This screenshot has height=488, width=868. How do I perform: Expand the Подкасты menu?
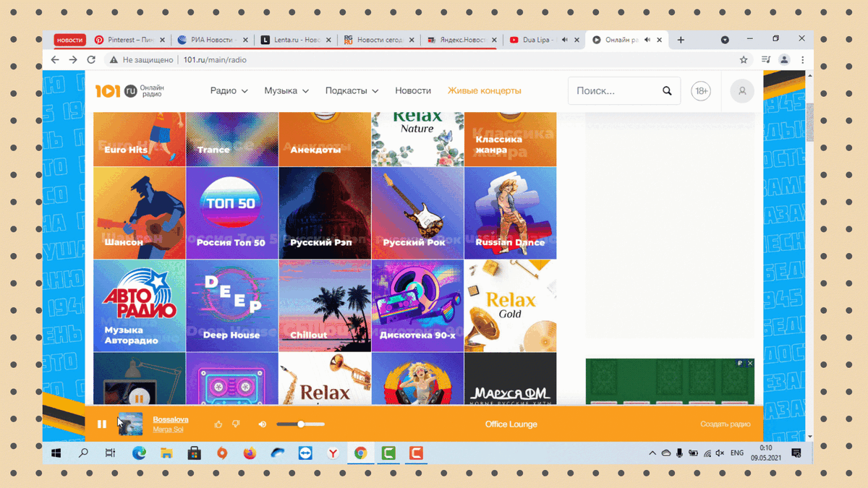coord(352,91)
